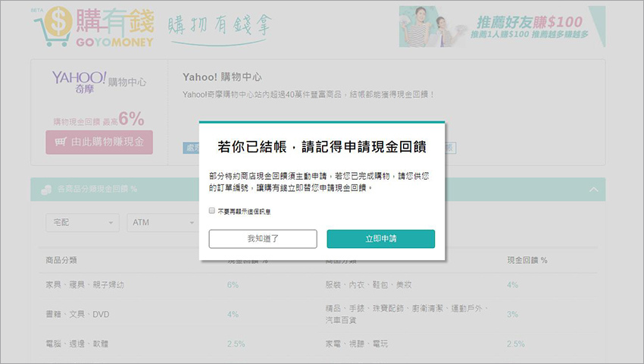The width and height of the screenshot is (644, 364).
Task: Click the 電腦、週邊、軟體 row
Action: coord(77,344)
